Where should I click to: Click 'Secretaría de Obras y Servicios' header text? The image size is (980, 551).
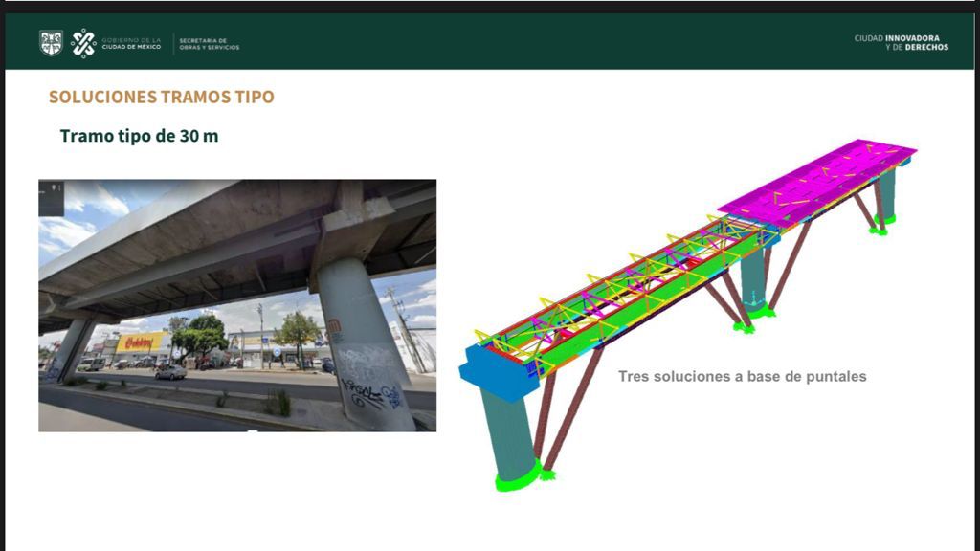point(210,44)
